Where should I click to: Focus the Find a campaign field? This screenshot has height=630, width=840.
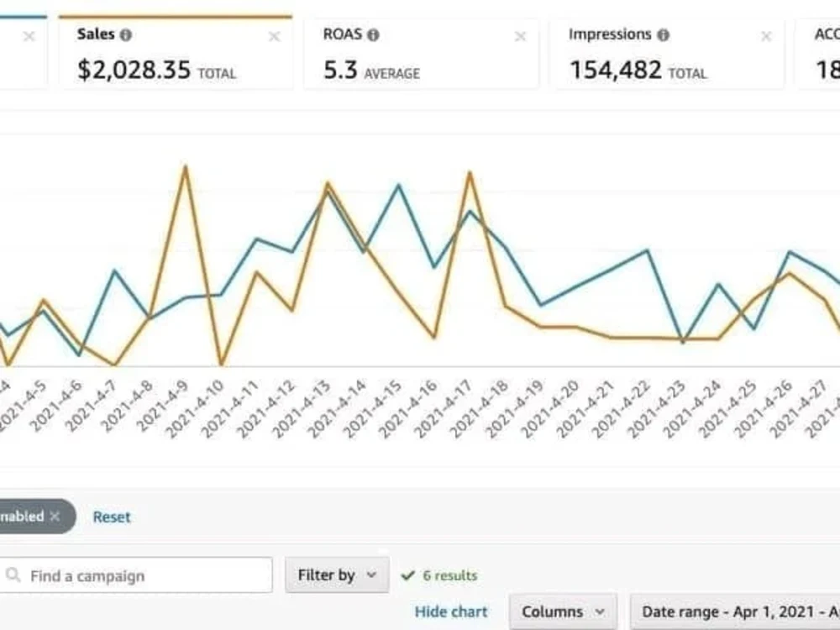click(136, 575)
